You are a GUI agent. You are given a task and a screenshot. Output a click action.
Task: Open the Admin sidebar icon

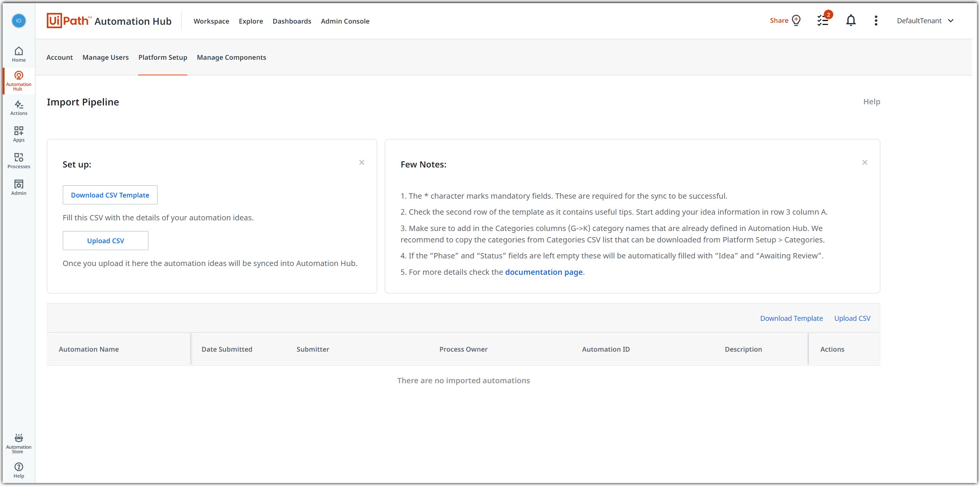(19, 188)
